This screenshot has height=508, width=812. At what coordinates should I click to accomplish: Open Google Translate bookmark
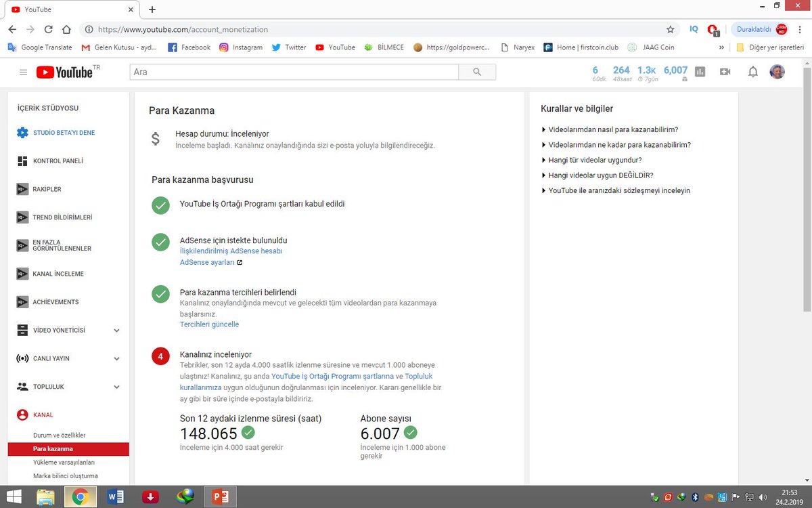click(x=40, y=47)
